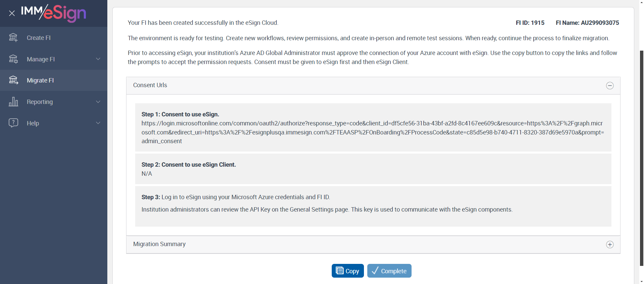Click the page vertical scrollbar
This screenshot has width=644, height=284.
(641, 158)
